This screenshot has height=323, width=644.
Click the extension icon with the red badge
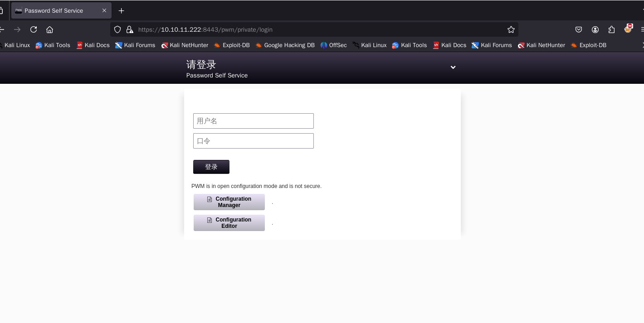[628, 29]
